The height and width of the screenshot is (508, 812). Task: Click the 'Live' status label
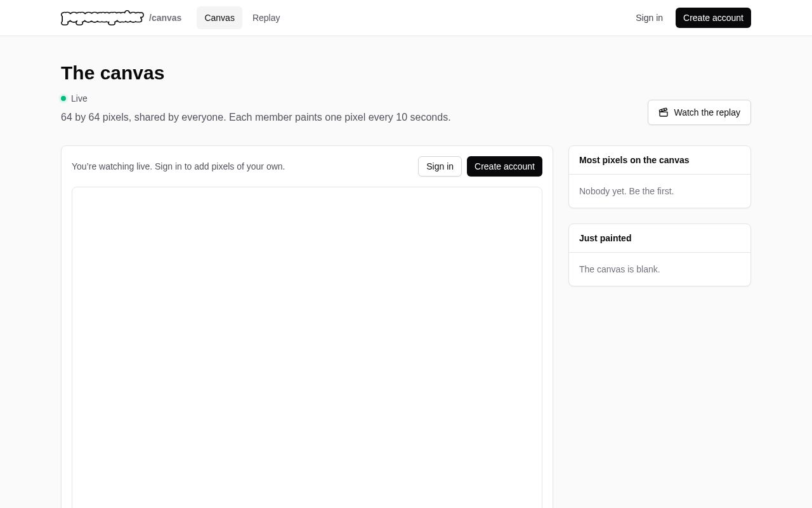79,98
